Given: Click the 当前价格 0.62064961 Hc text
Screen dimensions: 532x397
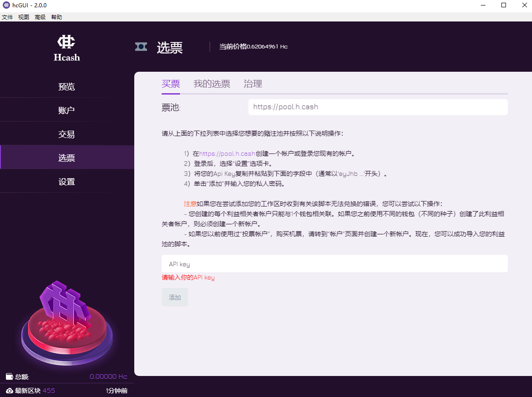Looking at the screenshot, I should click(253, 47).
